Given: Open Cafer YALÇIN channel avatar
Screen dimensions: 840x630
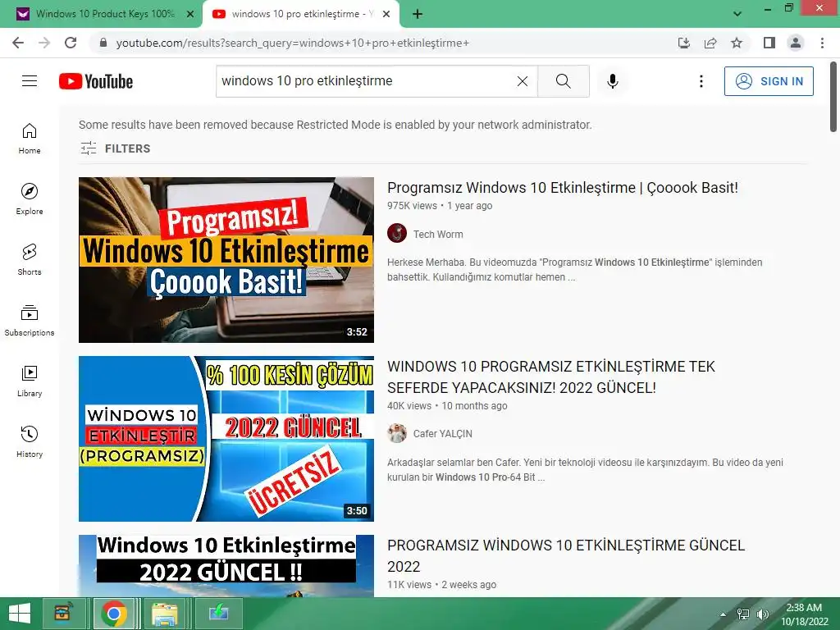Looking at the screenshot, I should pos(397,433).
